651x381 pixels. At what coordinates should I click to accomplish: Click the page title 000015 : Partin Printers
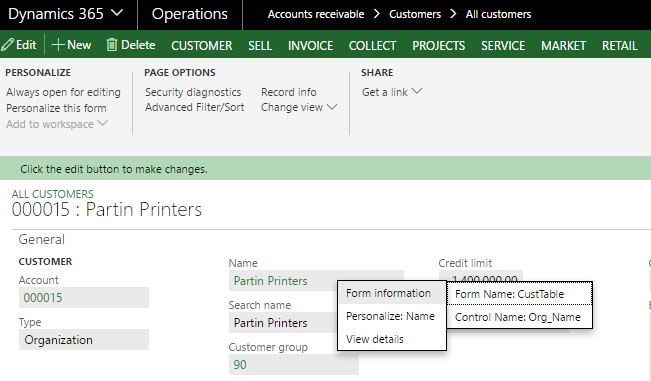tap(107, 210)
